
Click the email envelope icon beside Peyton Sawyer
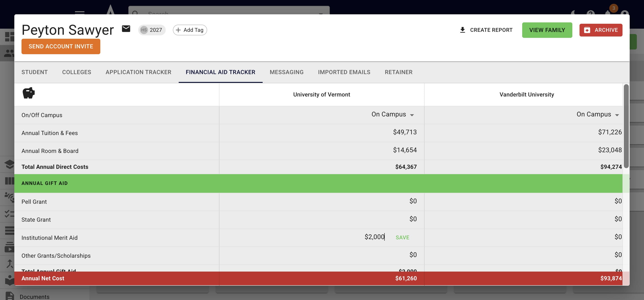126,29
